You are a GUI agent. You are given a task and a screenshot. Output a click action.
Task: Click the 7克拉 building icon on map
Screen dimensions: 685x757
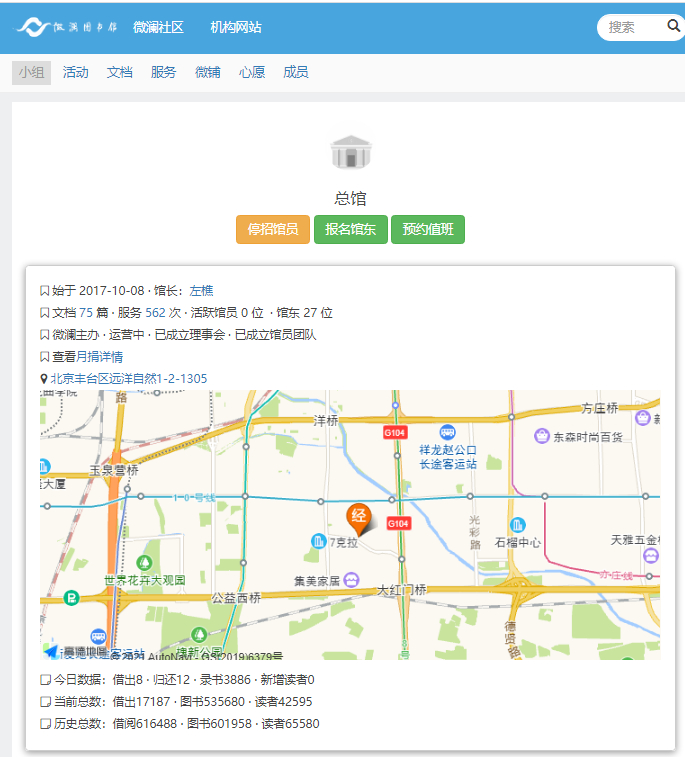(318, 541)
